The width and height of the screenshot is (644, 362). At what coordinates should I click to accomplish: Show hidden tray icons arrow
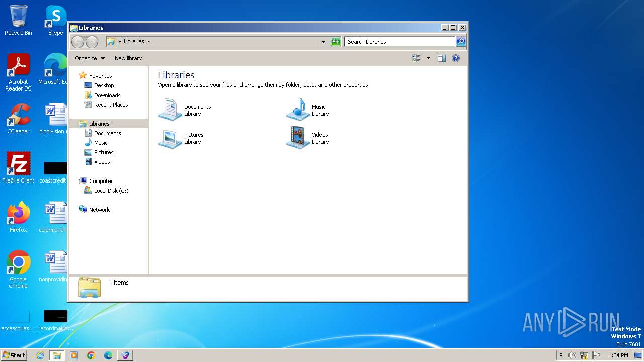561,355
